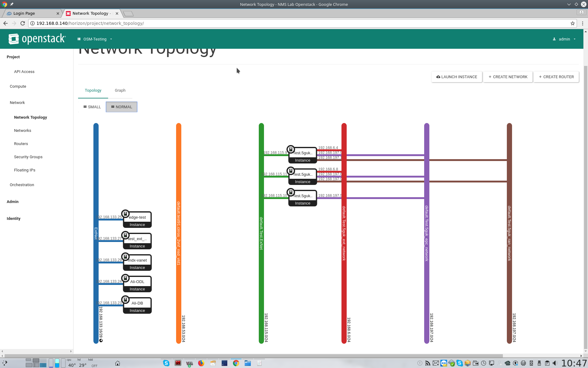Open the admin user menu
The image size is (588, 368).
pyautogui.click(x=564, y=39)
